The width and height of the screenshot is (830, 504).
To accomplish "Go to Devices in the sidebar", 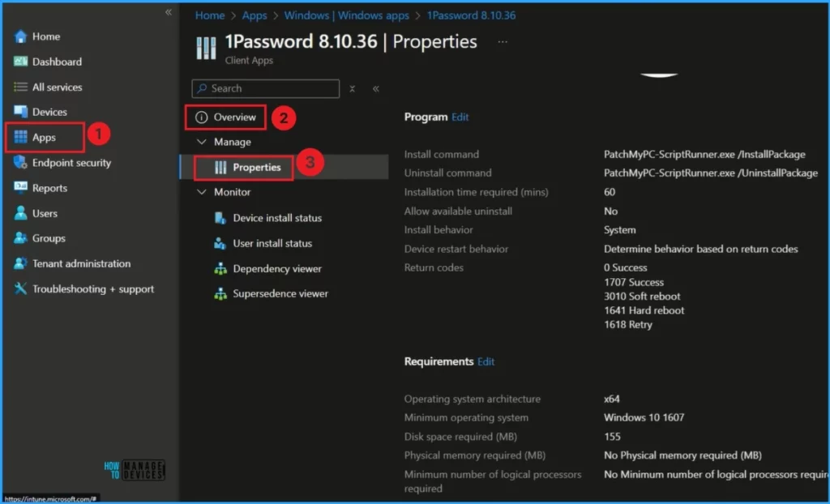I will coord(49,112).
